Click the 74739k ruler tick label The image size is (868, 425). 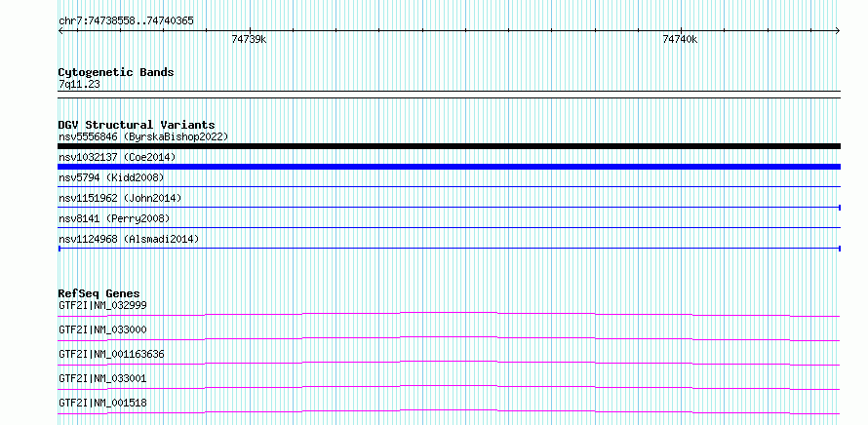click(249, 39)
